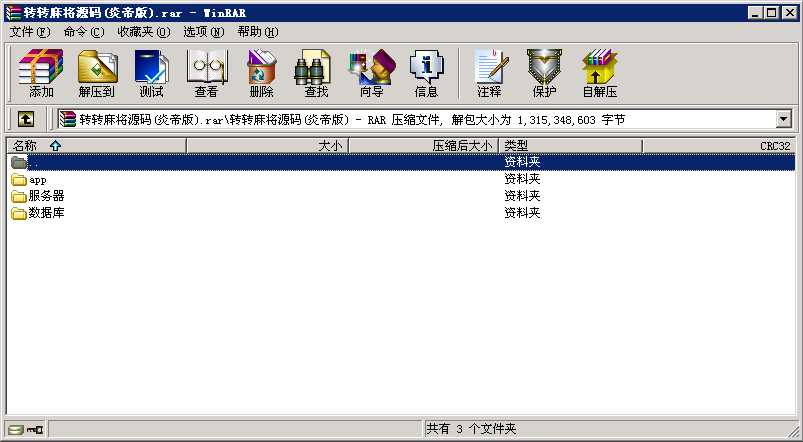This screenshot has width=803, height=442.
Task: Open the 文件(F) menu
Action: click(x=30, y=32)
